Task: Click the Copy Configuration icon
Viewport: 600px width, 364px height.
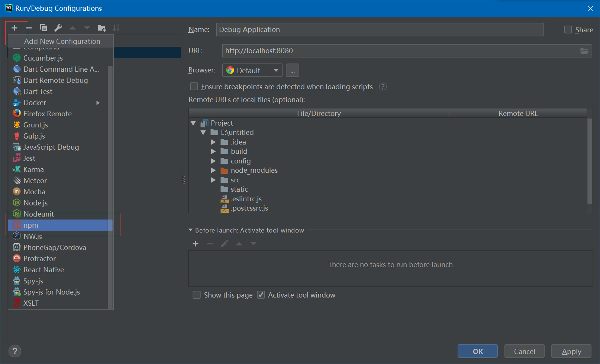Action: [x=43, y=28]
